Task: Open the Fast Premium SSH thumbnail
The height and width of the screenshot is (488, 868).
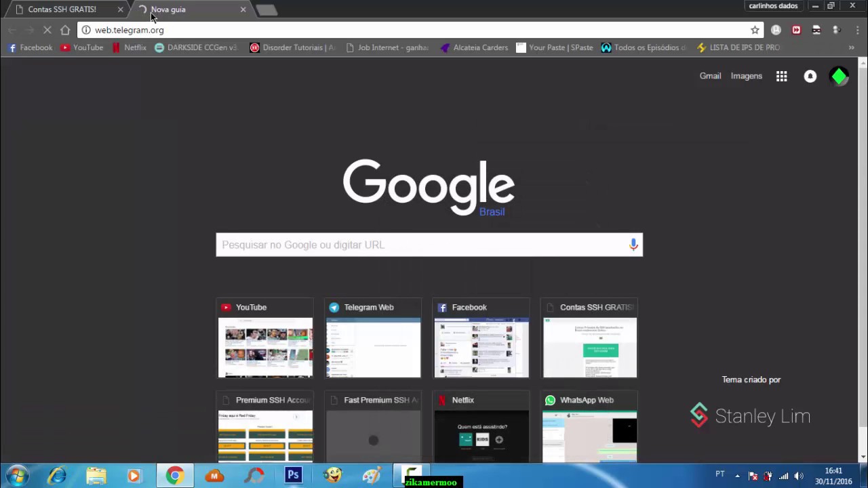Action: [x=373, y=427]
